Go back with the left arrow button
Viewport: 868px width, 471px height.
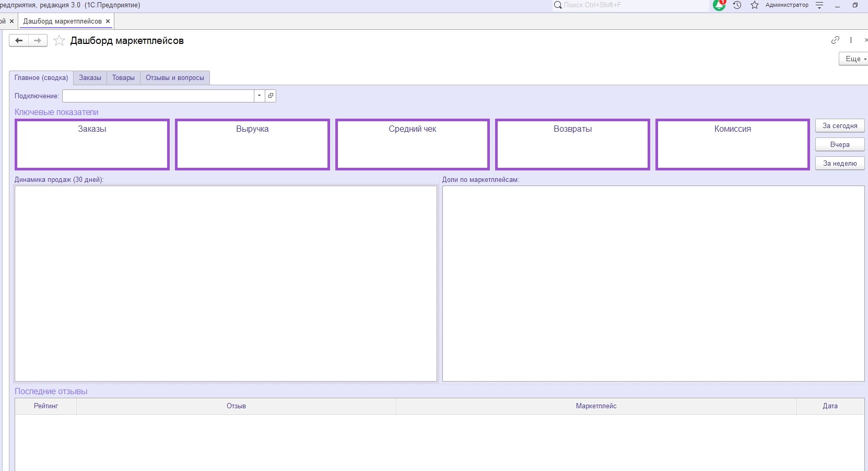coord(19,41)
